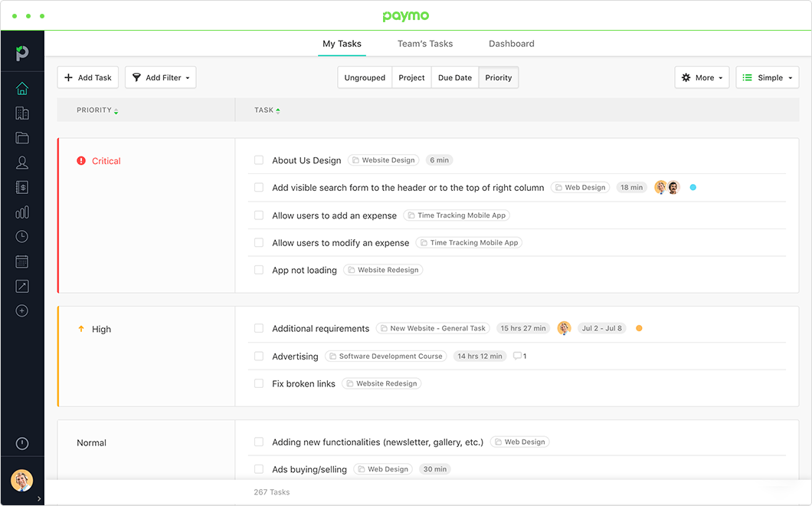The width and height of the screenshot is (812, 506).
Task: Check the About Us Design task checkbox
Action: click(x=258, y=159)
